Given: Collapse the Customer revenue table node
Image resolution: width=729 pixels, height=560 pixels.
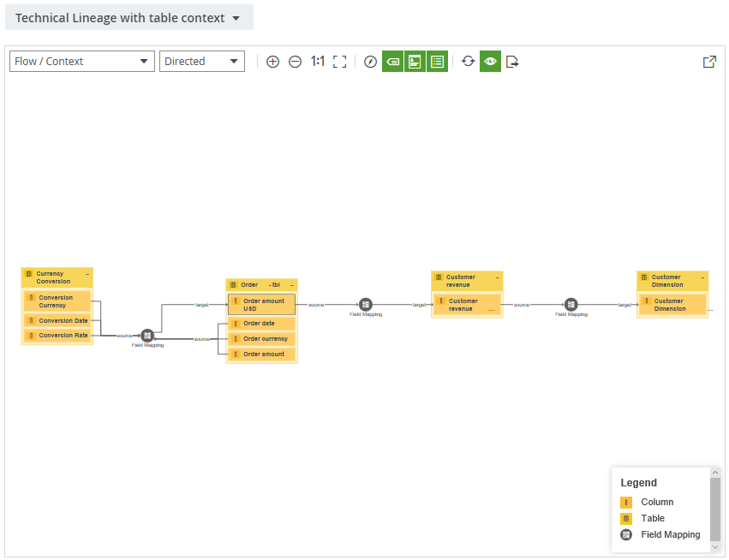Looking at the screenshot, I should click(497, 277).
